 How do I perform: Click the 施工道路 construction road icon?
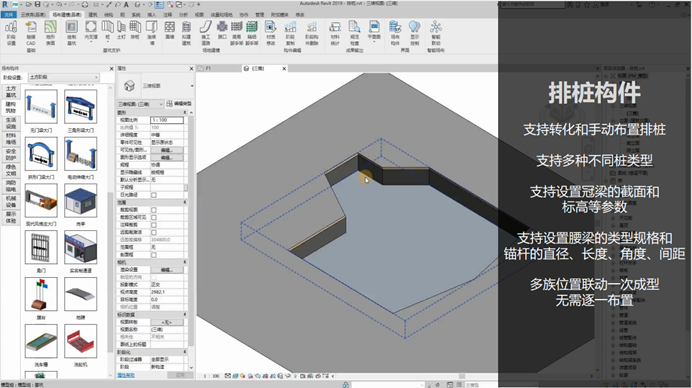(x=206, y=33)
